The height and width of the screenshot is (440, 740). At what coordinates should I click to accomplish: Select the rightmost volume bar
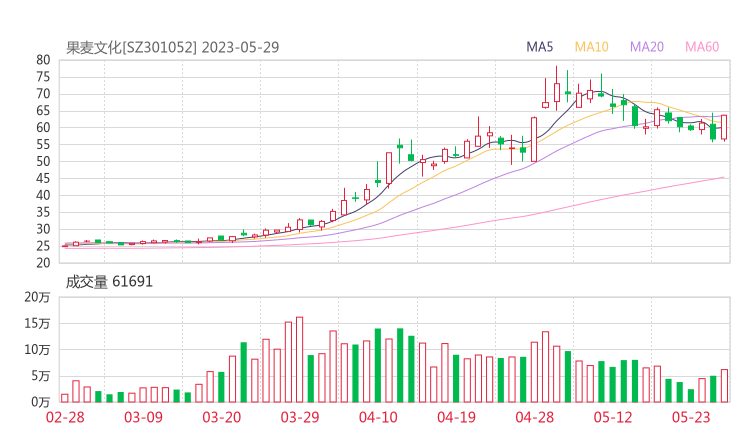point(724,386)
